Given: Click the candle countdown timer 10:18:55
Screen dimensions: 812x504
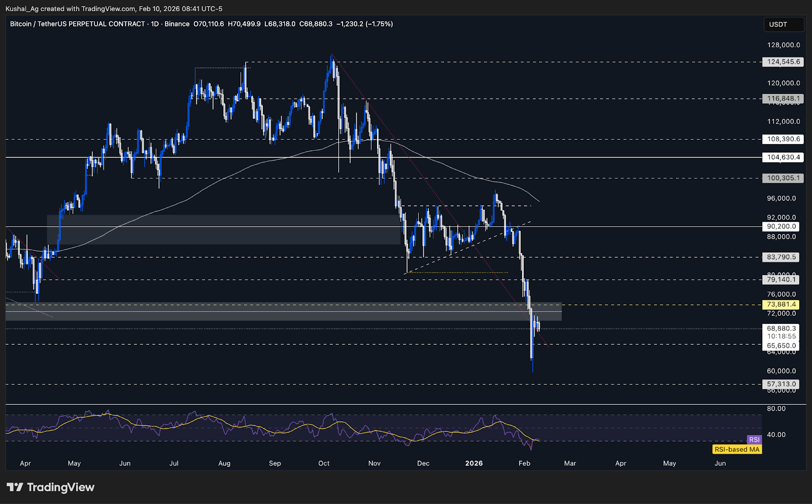Looking at the screenshot, I should pyautogui.click(x=781, y=336).
